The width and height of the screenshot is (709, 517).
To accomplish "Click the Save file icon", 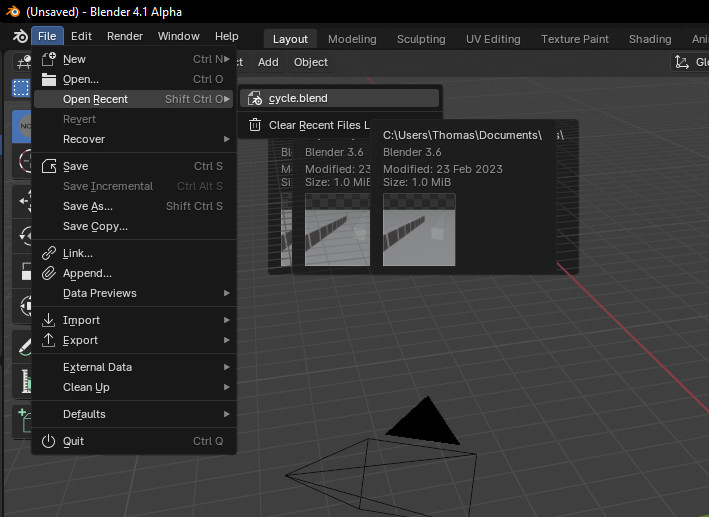I will click(x=48, y=166).
